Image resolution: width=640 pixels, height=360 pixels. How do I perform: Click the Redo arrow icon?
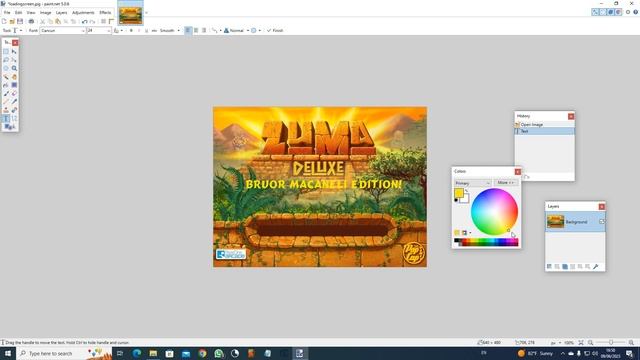point(92,21)
